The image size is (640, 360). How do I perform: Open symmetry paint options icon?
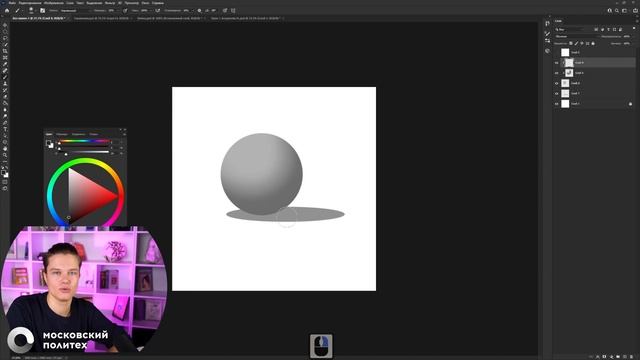[x=233, y=11]
